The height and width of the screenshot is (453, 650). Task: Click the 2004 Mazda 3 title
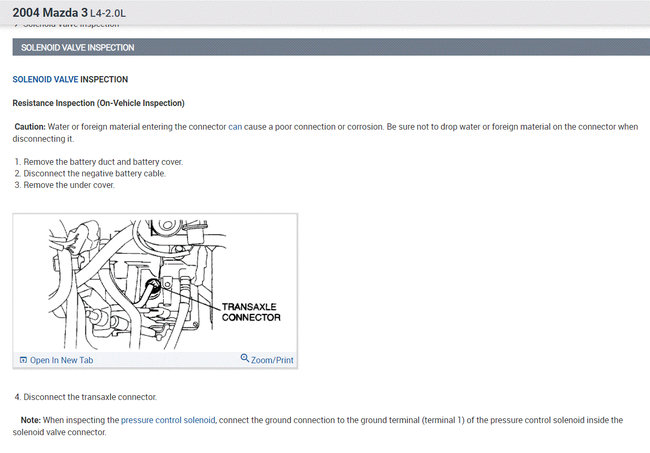click(x=50, y=13)
